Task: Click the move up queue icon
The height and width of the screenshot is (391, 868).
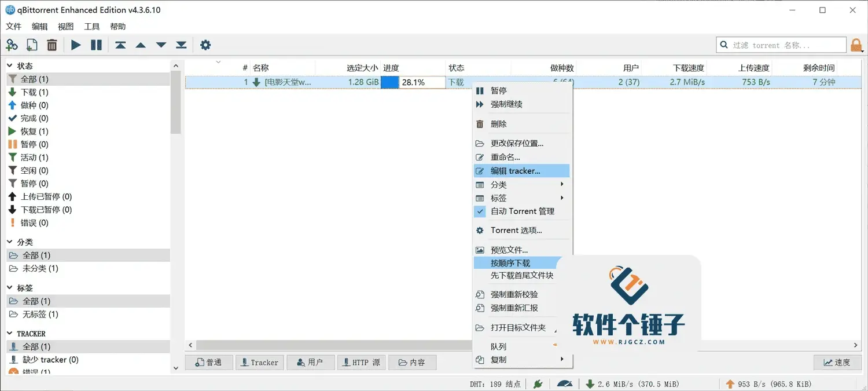Action: point(141,45)
